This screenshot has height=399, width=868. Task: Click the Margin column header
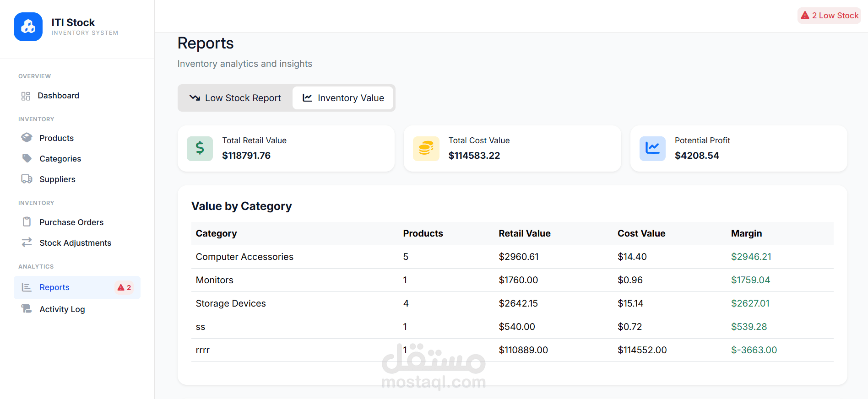(746, 233)
